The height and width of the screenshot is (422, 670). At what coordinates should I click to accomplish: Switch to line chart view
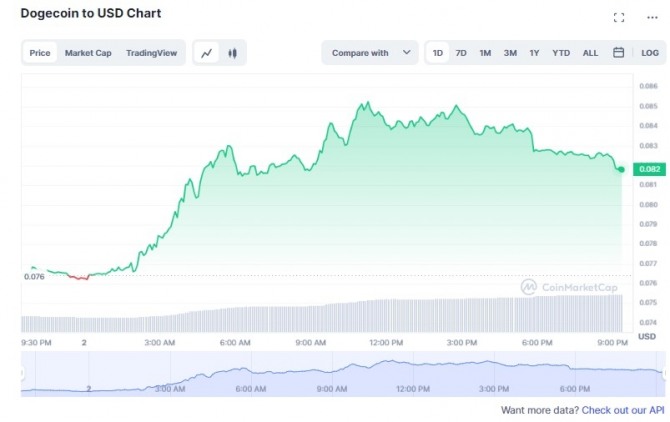207,53
